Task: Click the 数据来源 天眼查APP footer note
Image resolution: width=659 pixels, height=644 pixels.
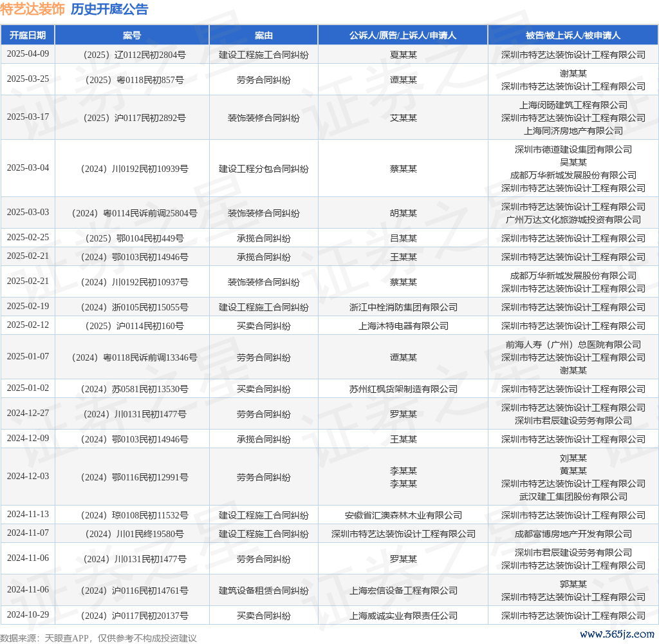Action: tap(98, 638)
